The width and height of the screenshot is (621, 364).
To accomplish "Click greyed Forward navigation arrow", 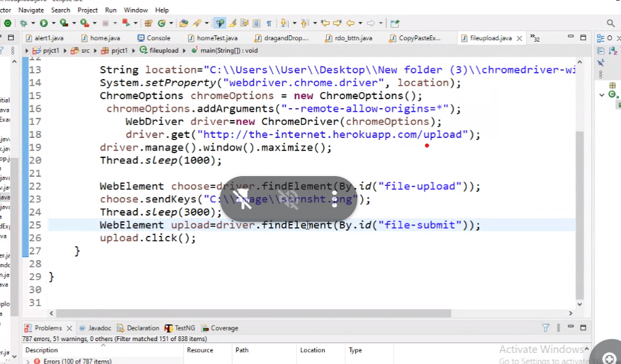I will pos(371,24).
